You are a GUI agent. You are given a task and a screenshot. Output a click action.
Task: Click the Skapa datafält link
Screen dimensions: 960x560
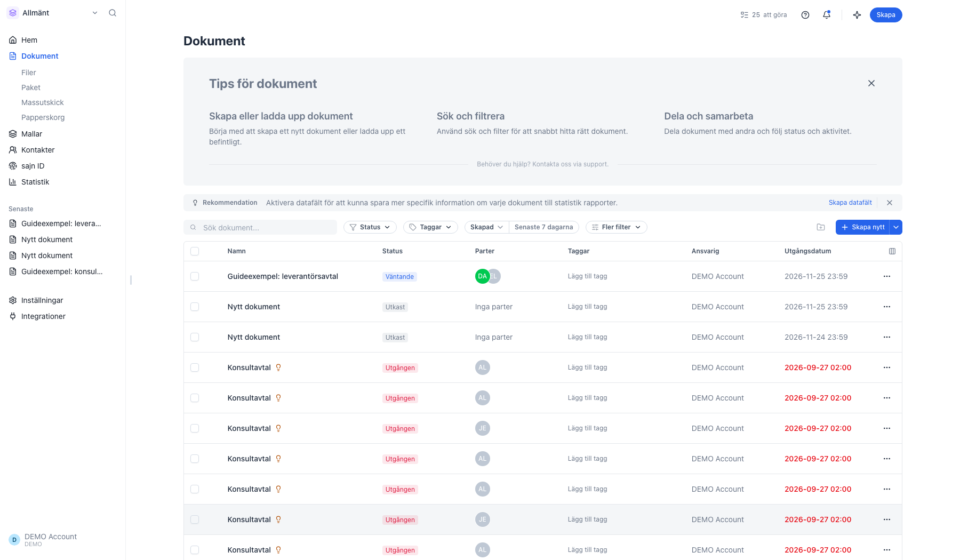click(850, 203)
